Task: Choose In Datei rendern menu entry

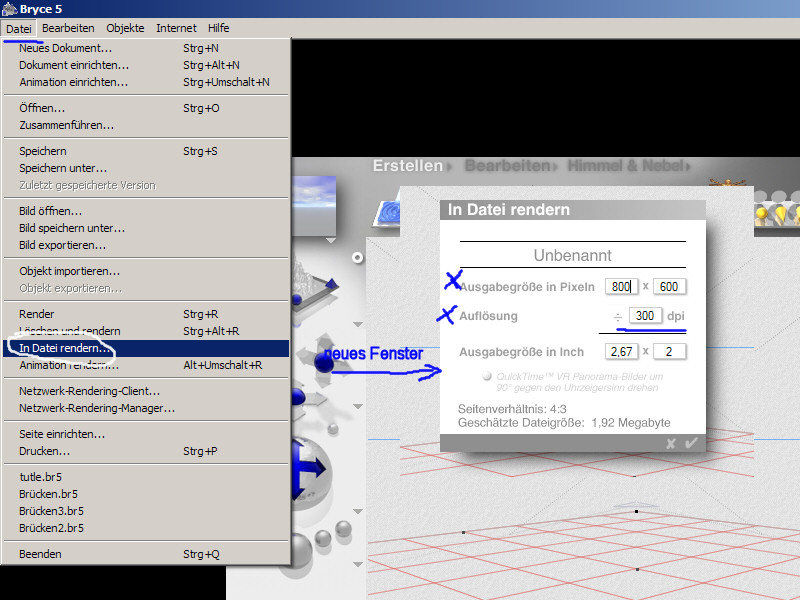Action: [146, 348]
